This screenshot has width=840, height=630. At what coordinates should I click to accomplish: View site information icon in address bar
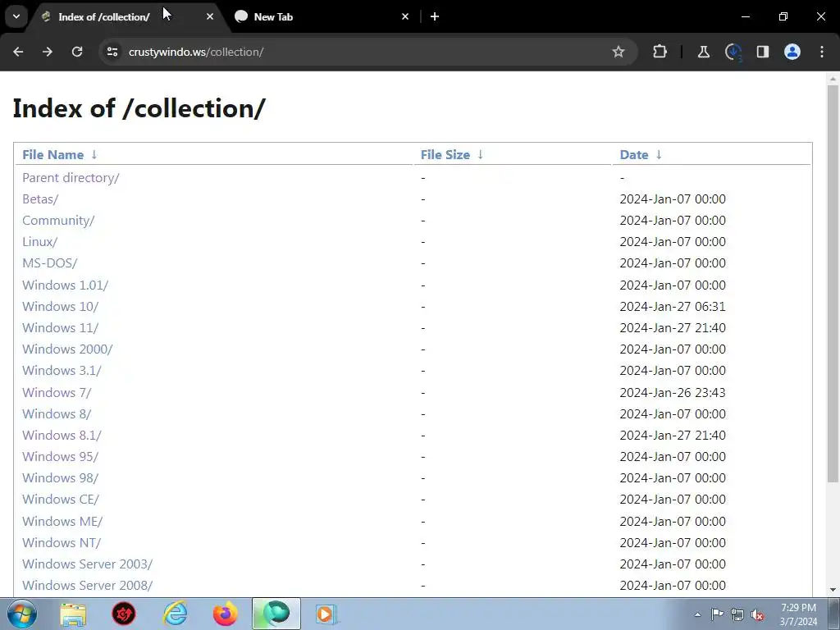[112, 52]
